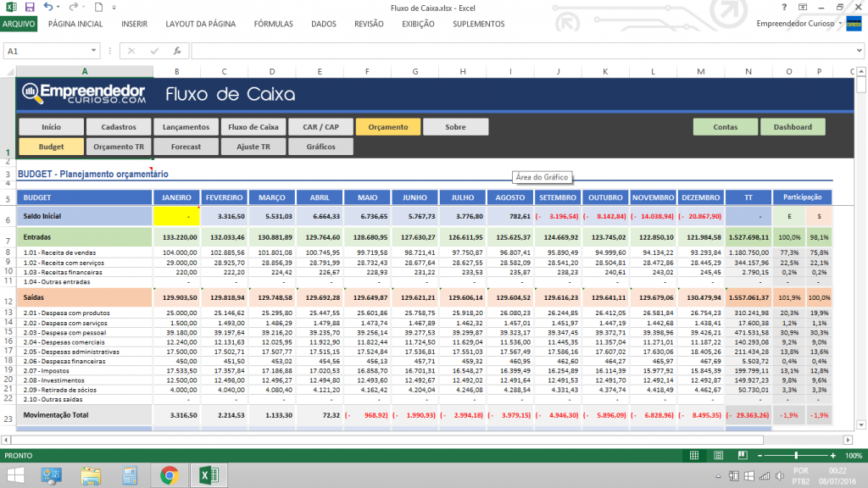The height and width of the screenshot is (488, 868).
Task: Click in the formula bar input
Action: click(x=509, y=51)
